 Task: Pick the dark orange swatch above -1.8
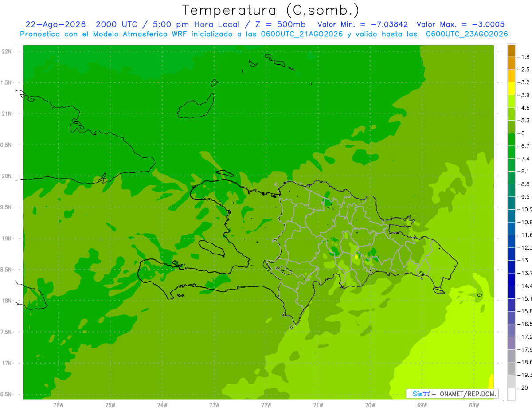click(x=511, y=51)
